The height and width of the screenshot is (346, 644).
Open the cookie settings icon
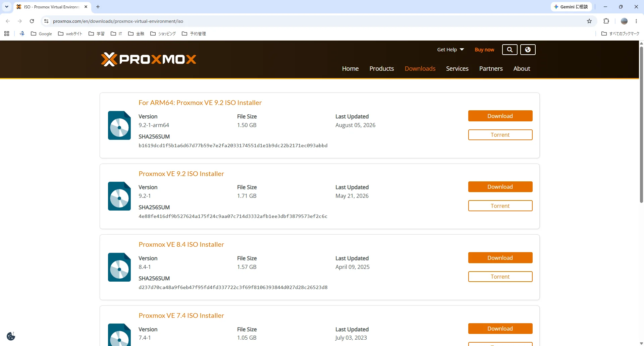click(x=11, y=336)
